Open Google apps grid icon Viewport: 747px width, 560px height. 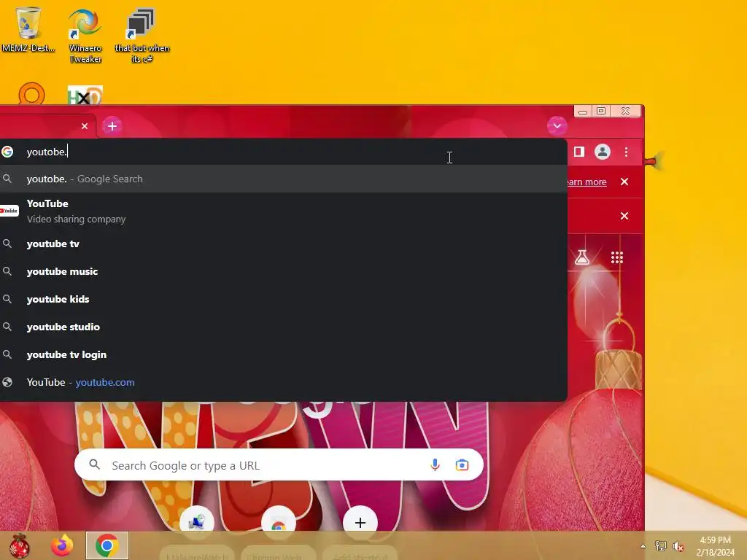coord(617,257)
